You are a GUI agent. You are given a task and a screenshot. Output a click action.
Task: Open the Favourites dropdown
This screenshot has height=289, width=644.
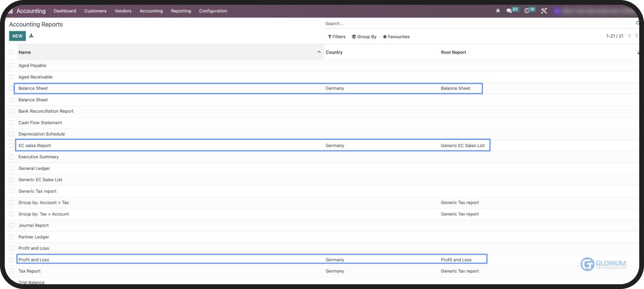point(396,37)
